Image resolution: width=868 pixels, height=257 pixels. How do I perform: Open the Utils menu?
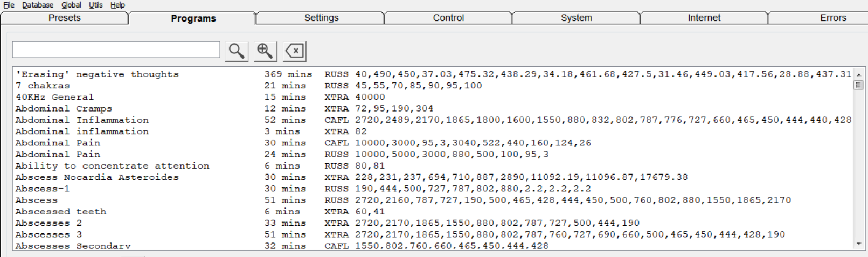tap(96, 5)
